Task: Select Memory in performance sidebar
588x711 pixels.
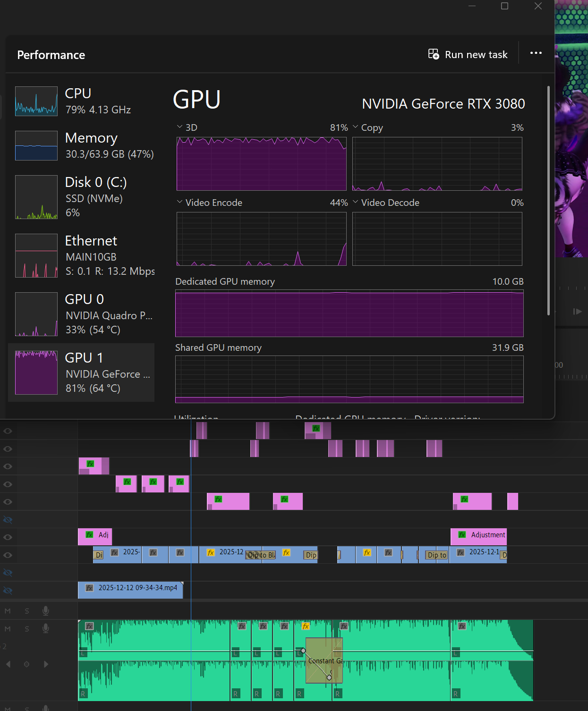Action: [81, 145]
